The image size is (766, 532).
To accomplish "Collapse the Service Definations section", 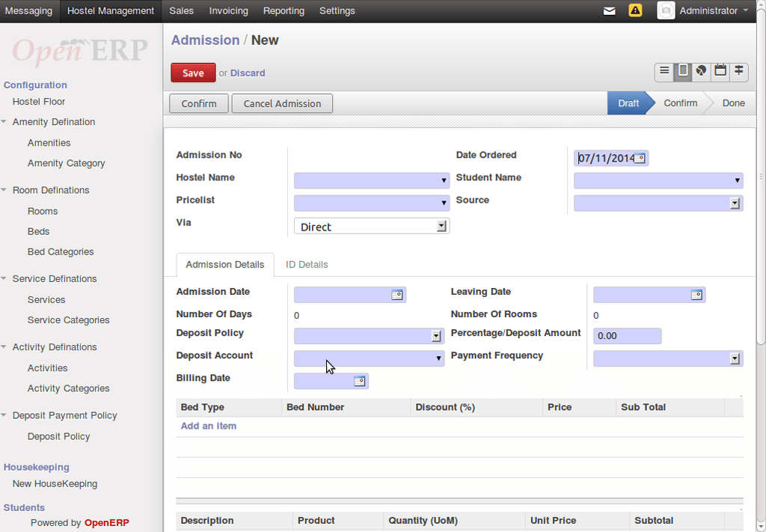I will (4, 278).
